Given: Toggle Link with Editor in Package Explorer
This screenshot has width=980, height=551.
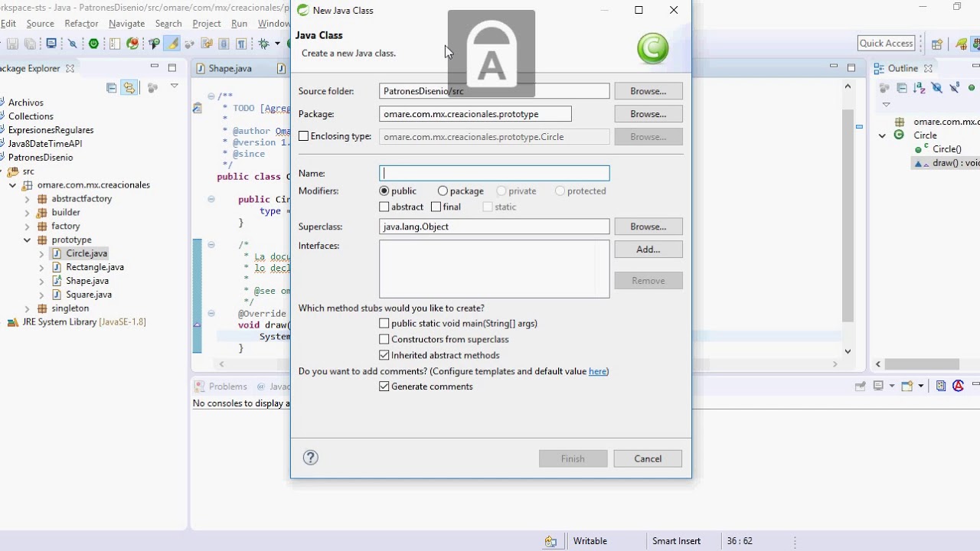Looking at the screenshot, I should 129,87.
